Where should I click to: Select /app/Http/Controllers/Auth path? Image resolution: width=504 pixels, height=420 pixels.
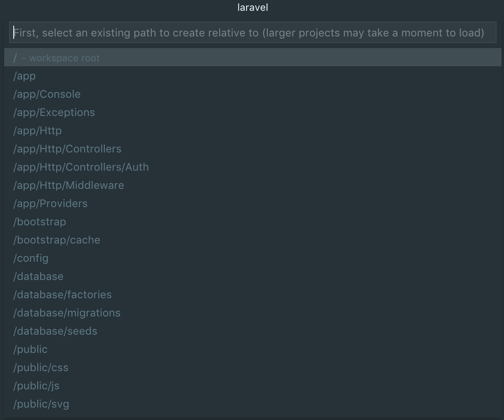point(81,167)
